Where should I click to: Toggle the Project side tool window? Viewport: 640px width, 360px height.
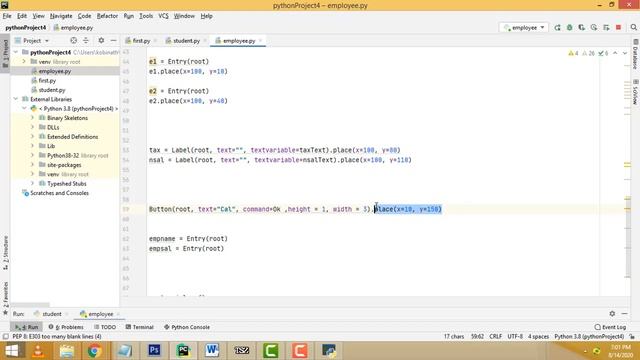pos(5,54)
